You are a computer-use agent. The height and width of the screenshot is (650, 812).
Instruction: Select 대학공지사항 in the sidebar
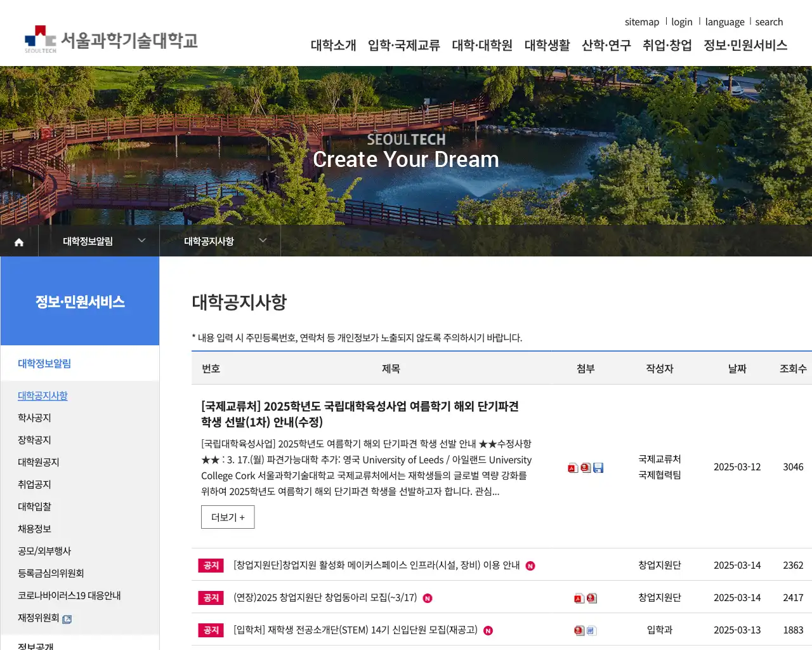(x=43, y=395)
